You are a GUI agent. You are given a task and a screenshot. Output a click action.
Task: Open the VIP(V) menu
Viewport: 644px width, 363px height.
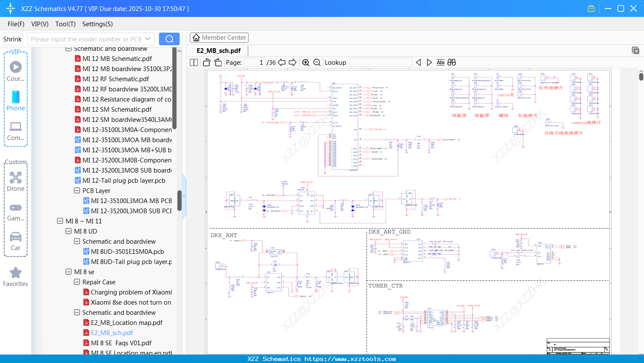40,24
